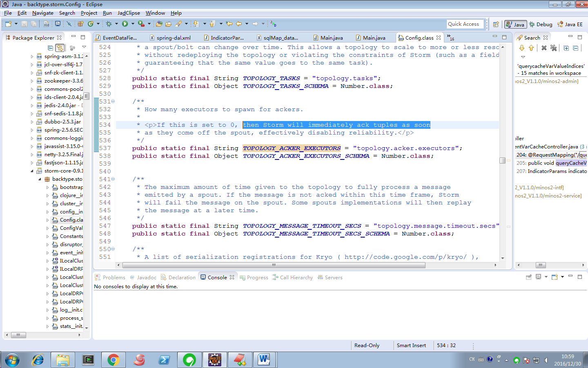Click the Package Explorer vertical scrollbar thumb
The image size is (588, 368).
tap(86, 96)
